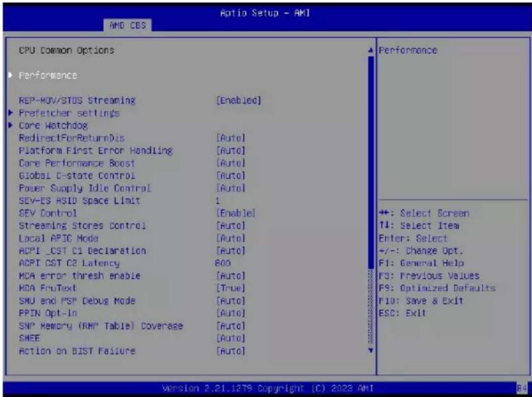Screen dimensions: 532x397
Task: Click F1: General Help hint
Action: click(x=421, y=263)
